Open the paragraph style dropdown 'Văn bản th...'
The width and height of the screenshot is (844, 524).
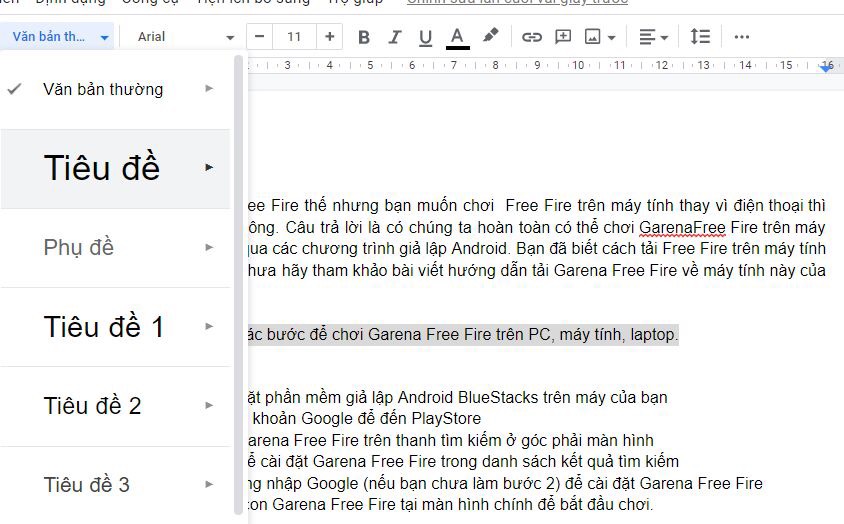57,37
